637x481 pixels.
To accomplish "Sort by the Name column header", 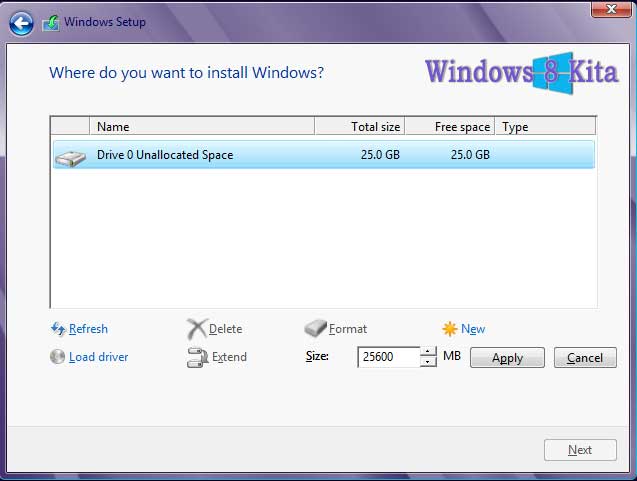I will click(202, 126).
